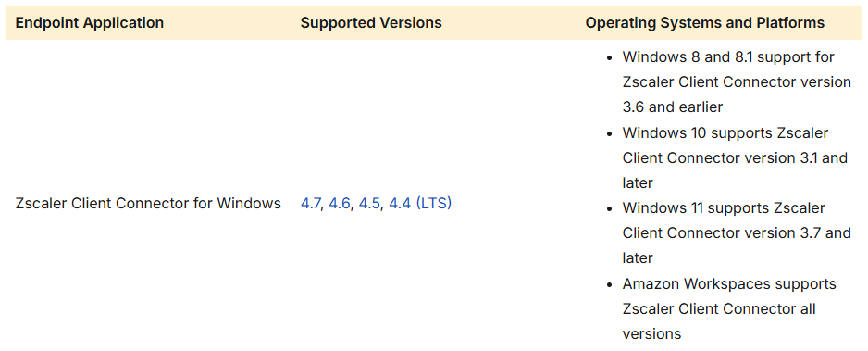Viewport: 868px width, 351px height.
Task: Select the Operating Systems and Platforms header
Action: [705, 23]
